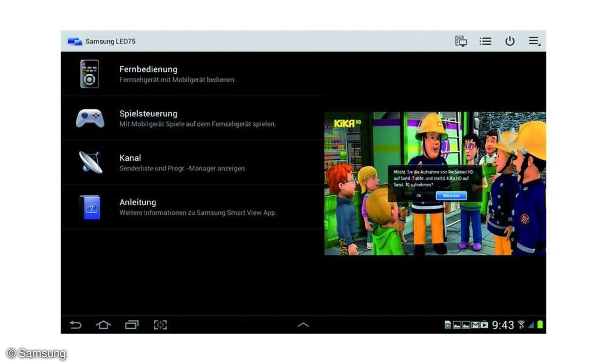Tap the clock showing 9:43
Viewport: 607px width, 364px height.
(x=503, y=325)
